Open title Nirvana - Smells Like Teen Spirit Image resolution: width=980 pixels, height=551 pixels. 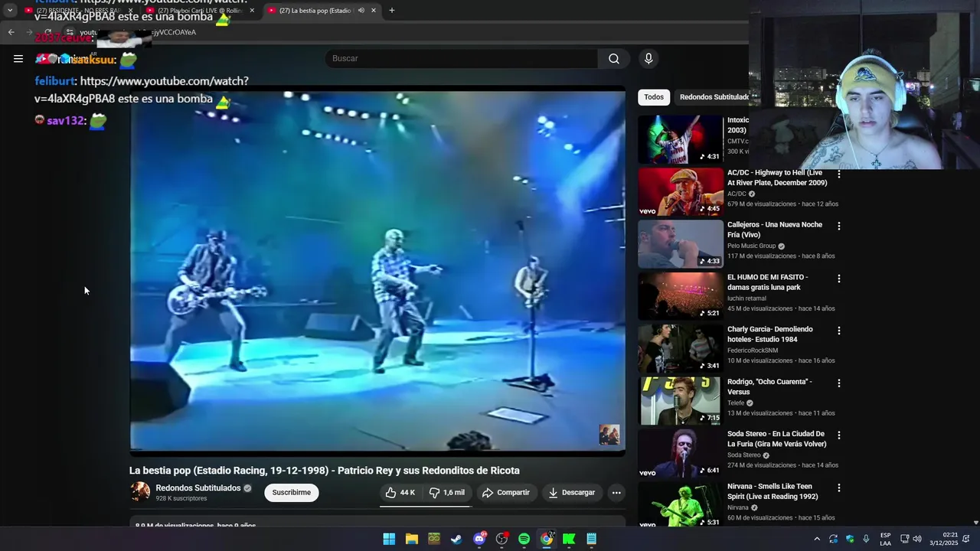coord(773,491)
